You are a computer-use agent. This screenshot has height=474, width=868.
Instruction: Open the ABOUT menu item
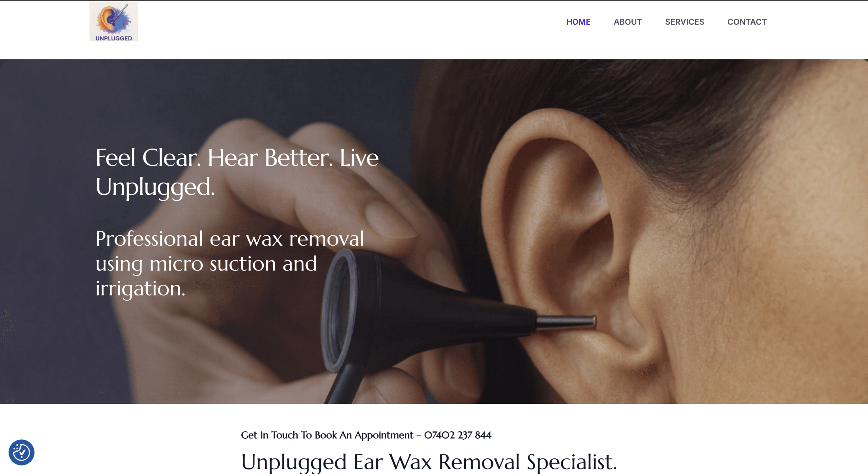coord(628,22)
